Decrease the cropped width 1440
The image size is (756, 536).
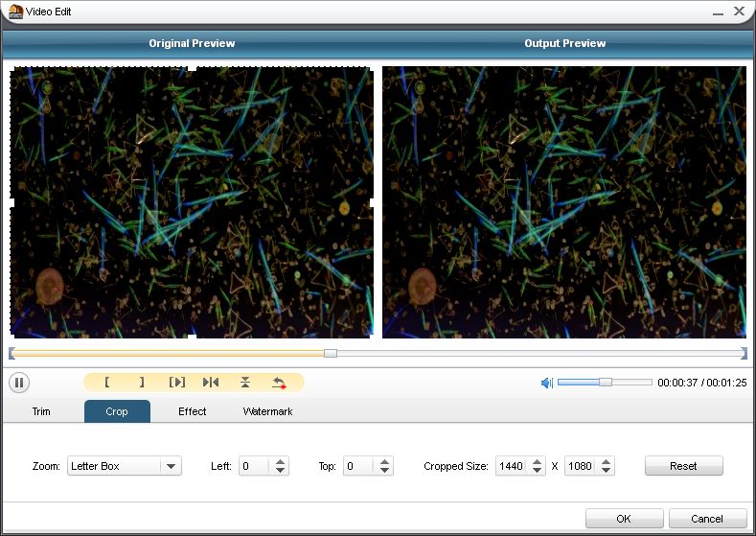[x=538, y=471]
